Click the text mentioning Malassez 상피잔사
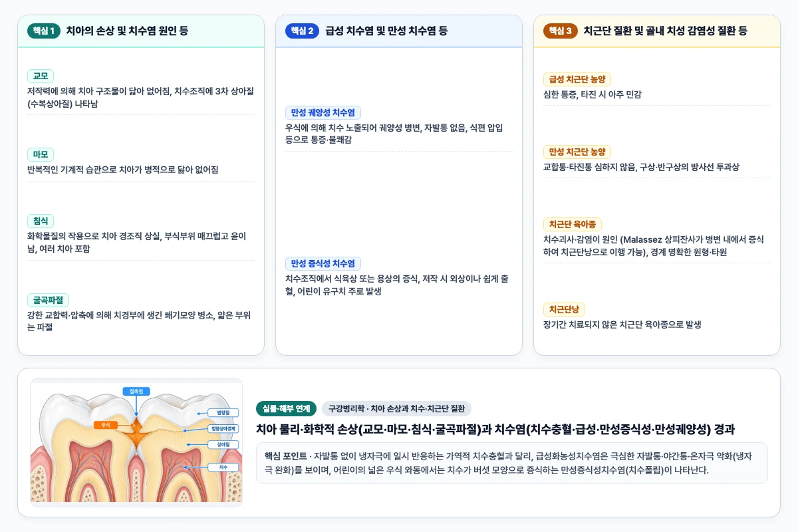 [x=654, y=245]
